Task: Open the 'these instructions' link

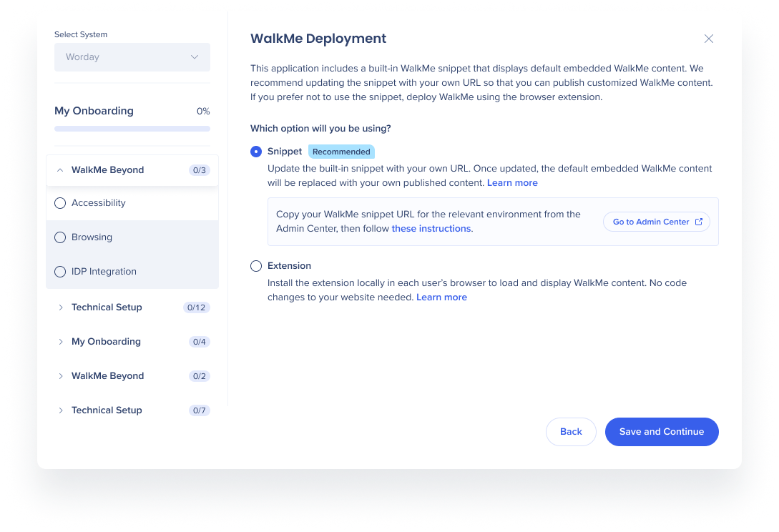Action: click(x=431, y=229)
